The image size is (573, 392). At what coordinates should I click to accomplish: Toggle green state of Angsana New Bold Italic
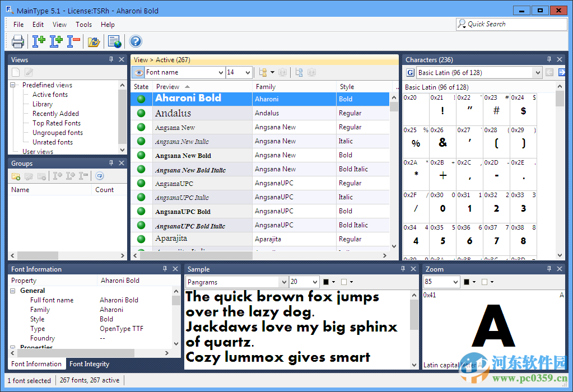point(141,169)
